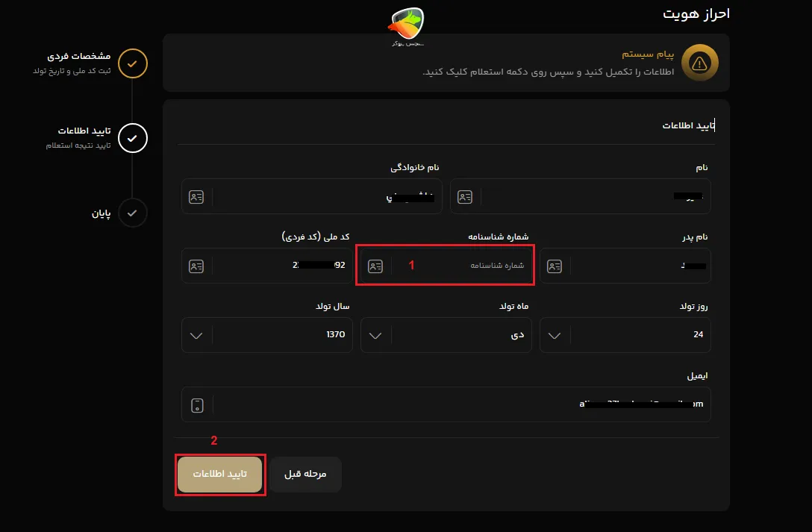Click the ID card icon in the شماره شناسنامه field
Image resolution: width=812 pixels, height=532 pixels.
click(375, 266)
